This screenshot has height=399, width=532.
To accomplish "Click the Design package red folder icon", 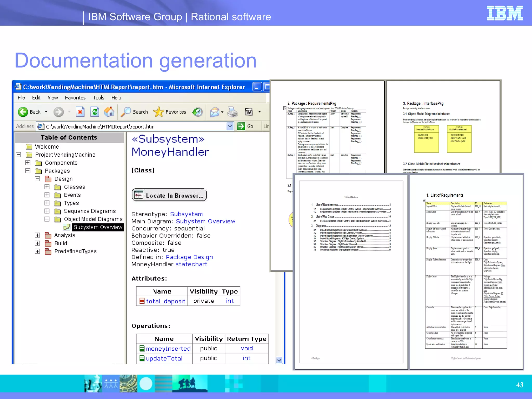I will [x=48, y=179].
